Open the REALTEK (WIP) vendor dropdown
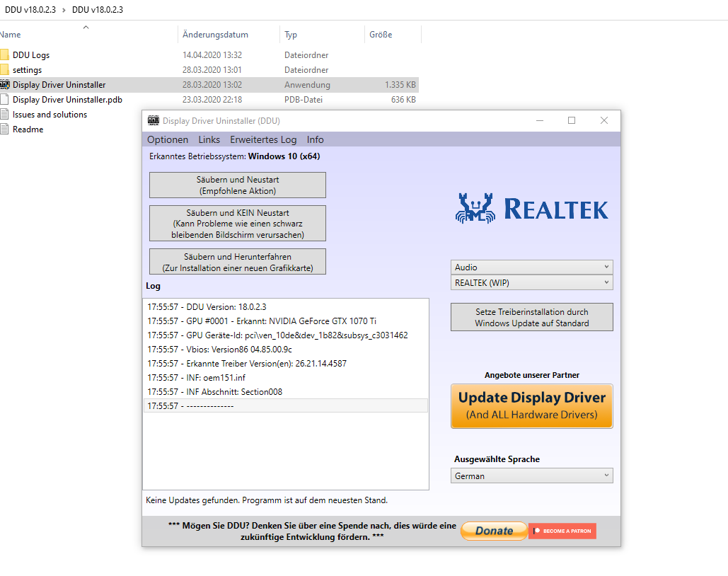 [531, 282]
